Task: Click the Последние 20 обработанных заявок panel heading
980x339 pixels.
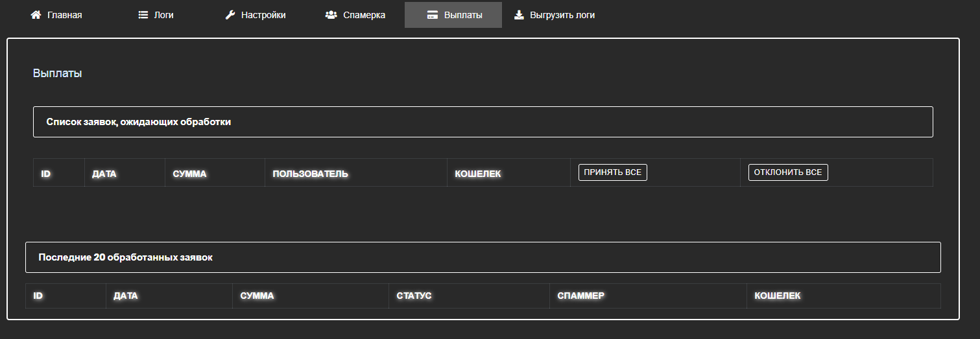Action: click(x=125, y=257)
